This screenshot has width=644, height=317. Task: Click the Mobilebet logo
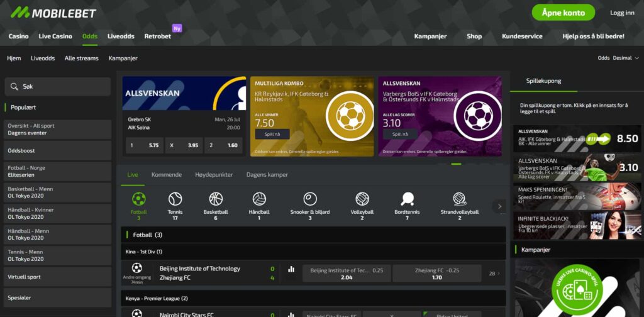tap(53, 13)
